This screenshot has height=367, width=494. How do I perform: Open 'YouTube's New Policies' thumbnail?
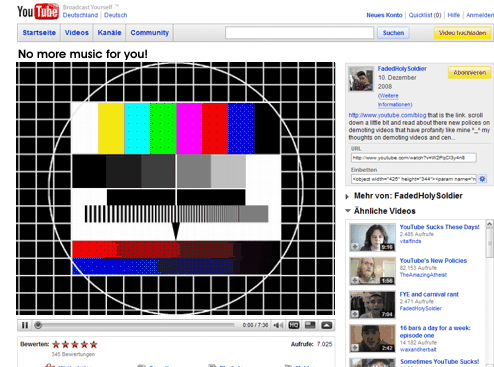click(372, 271)
